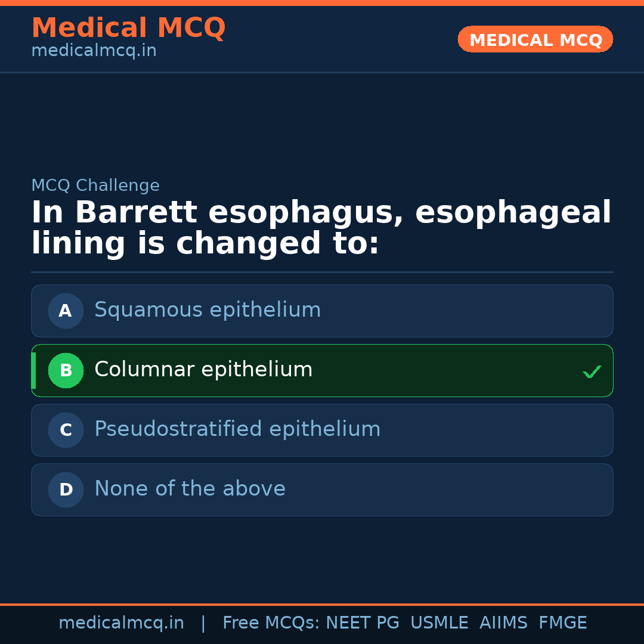Select the green B option circle
The width and height of the screenshot is (644, 644).
coord(66,370)
